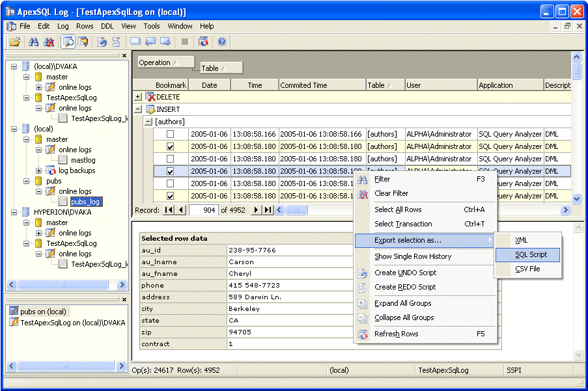Select the grid magnifier view toolbar icon
Screen dimensions: 588x391
[68, 42]
